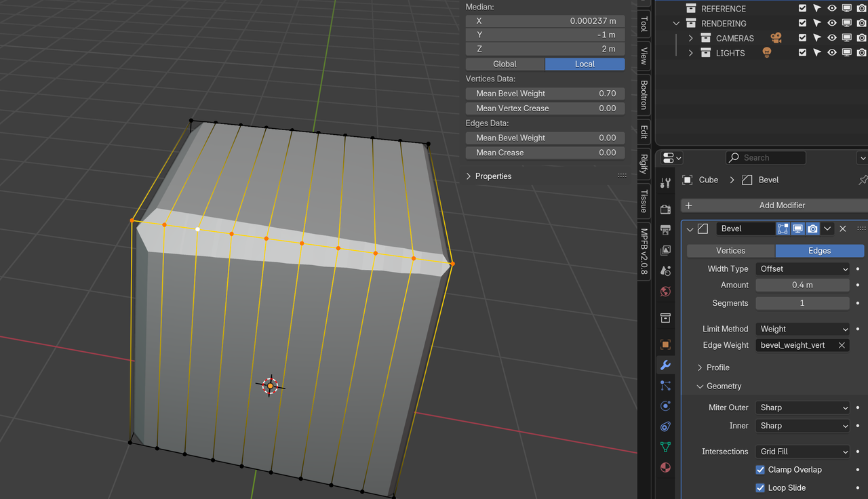Select the Global orientation button
The image size is (868, 499).
[x=505, y=63]
